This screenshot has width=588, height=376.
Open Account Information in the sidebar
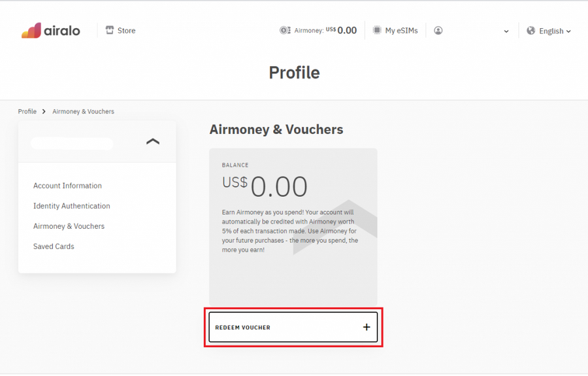[x=67, y=186]
